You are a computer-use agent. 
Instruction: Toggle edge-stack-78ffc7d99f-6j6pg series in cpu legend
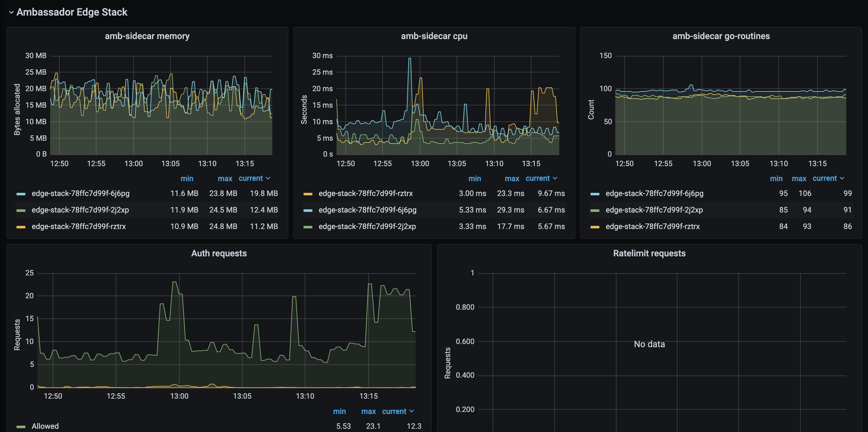[367, 210]
